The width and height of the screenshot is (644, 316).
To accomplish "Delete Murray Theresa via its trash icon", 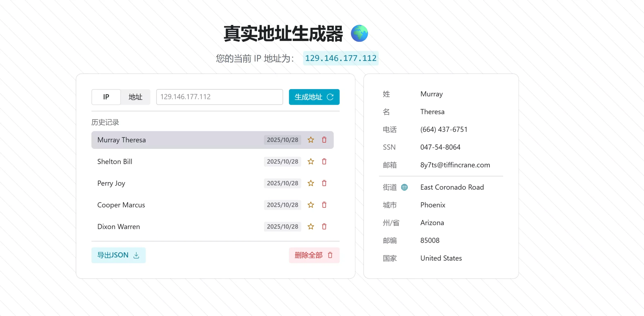I will pos(324,140).
